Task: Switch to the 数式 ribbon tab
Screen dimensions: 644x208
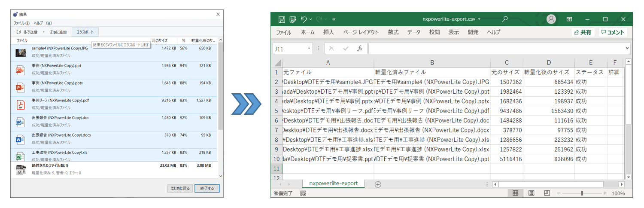Action: (x=393, y=32)
